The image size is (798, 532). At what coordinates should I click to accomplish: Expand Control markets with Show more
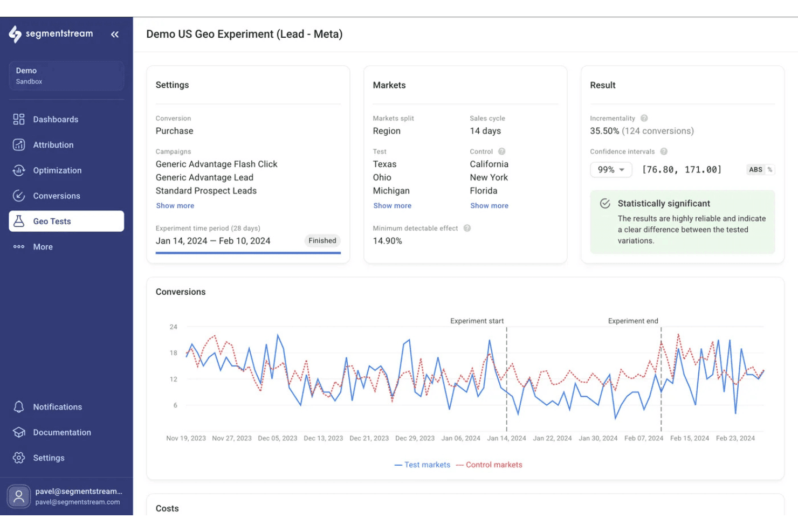pos(489,206)
